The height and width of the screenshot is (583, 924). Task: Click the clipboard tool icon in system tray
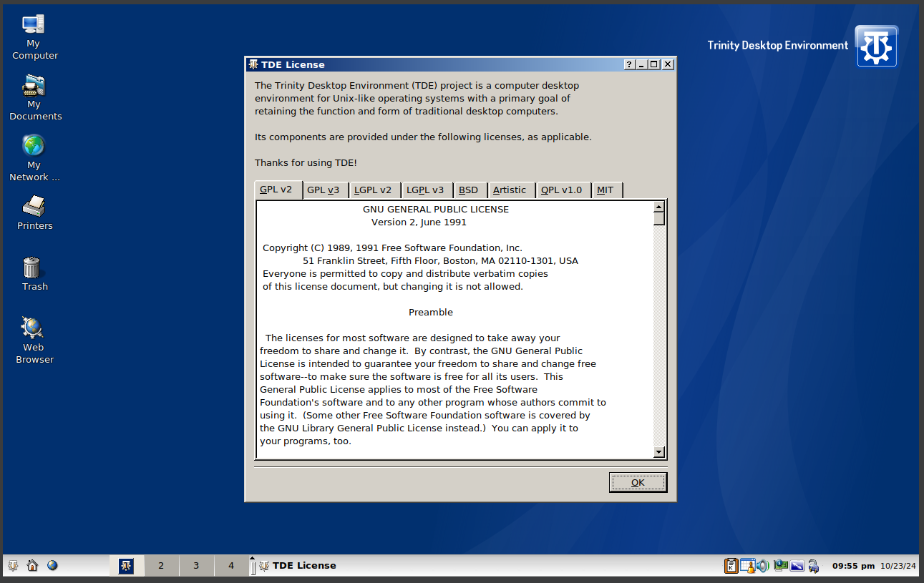click(731, 566)
